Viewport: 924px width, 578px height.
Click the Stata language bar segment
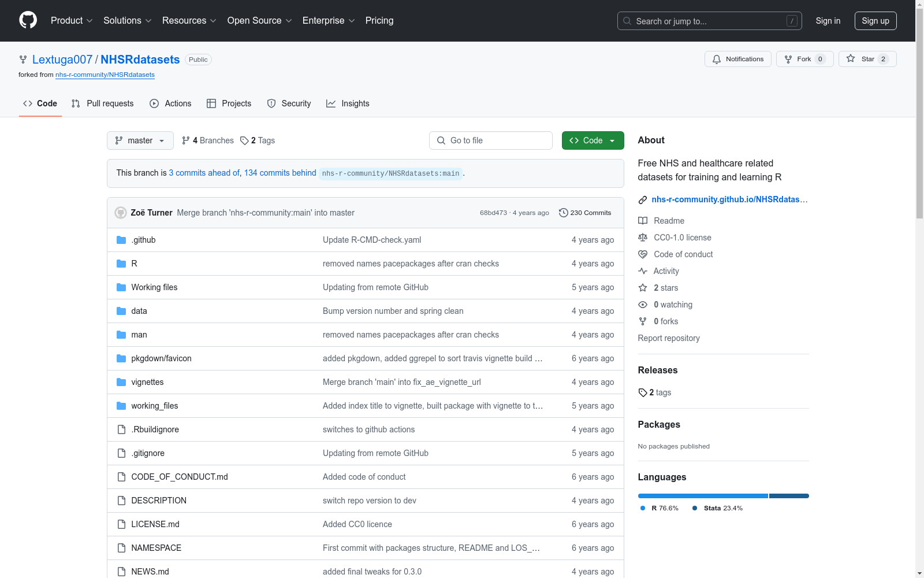pos(789,496)
